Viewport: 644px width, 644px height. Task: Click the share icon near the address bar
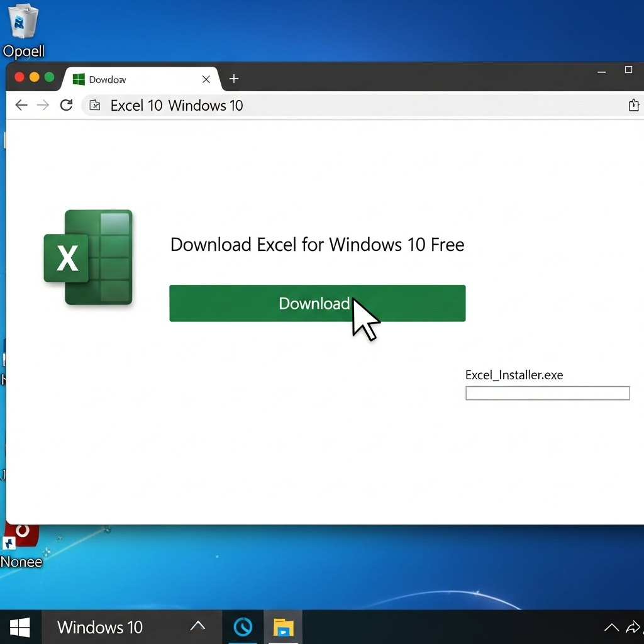(634, 105)
